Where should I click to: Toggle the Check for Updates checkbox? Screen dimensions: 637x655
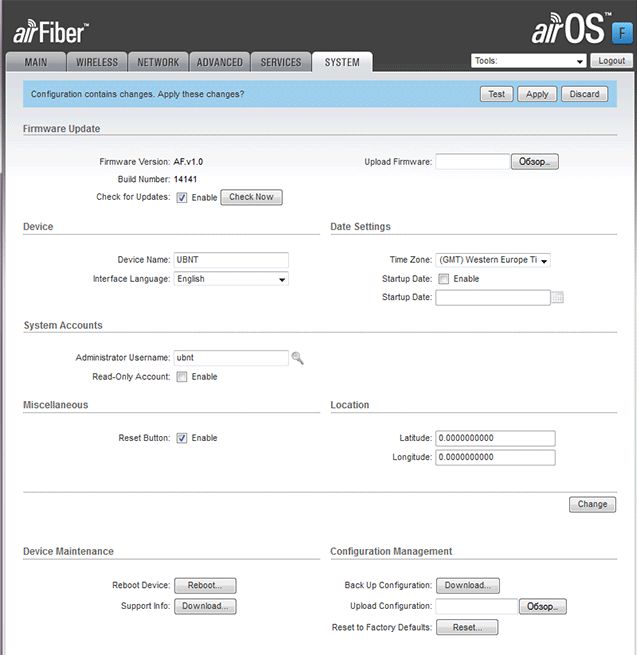tap(182, 198)
